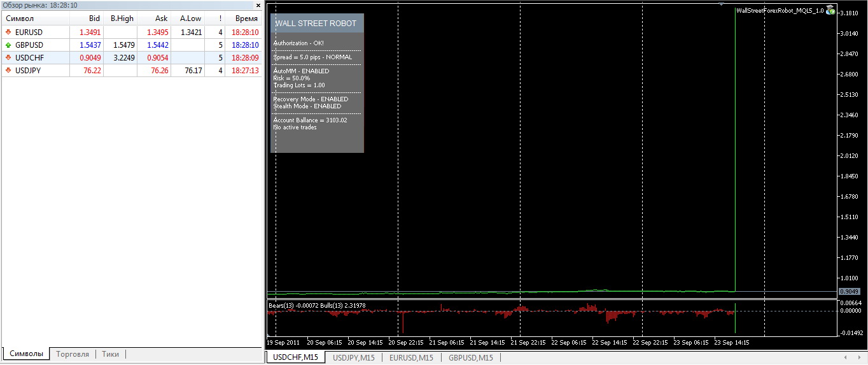Click USDCHF time value 18:28:09
Image resolution: width=868 pixels, height=365 pixels.
pyautogui.click(x=245, y=57)
